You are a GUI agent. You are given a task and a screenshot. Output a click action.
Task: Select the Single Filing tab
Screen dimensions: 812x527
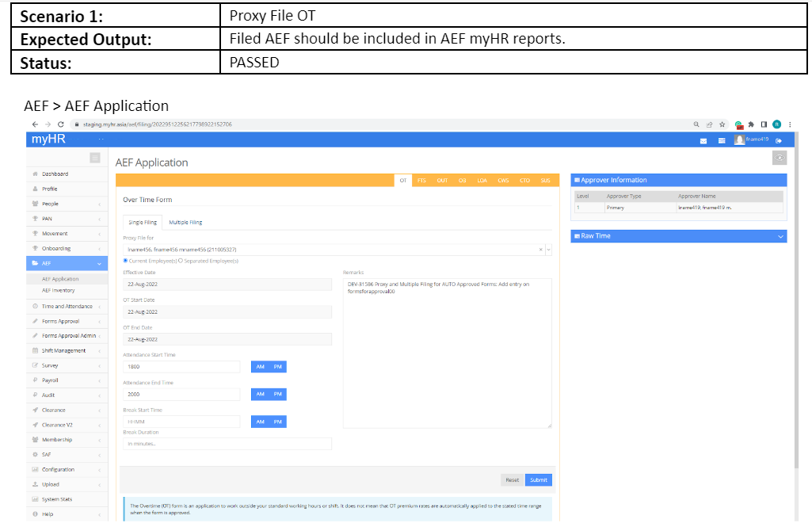pyautogui.click(x=143, y=223)
